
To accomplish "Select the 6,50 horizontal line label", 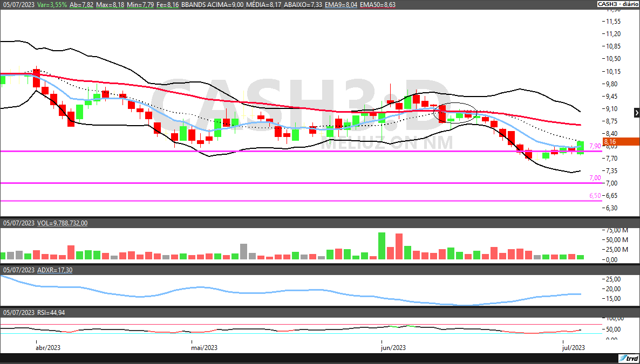I will [595, 196].
